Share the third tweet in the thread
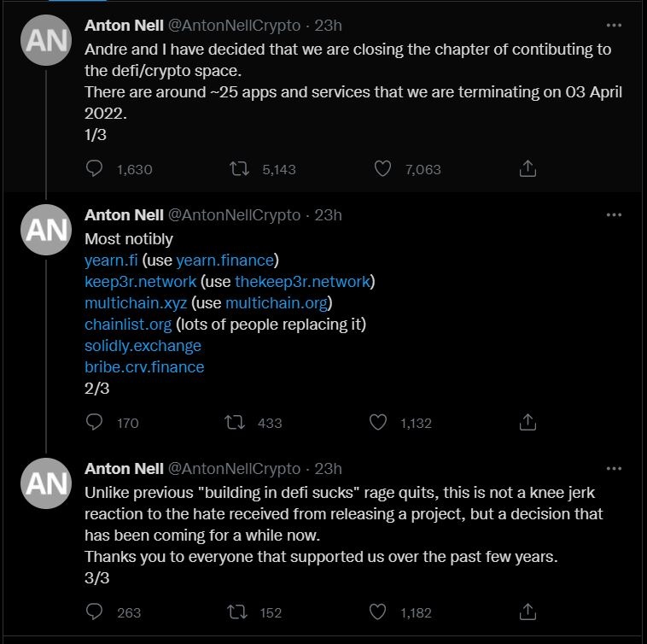The height and width of the screenshot is (644, 647). tap(528, 612)
